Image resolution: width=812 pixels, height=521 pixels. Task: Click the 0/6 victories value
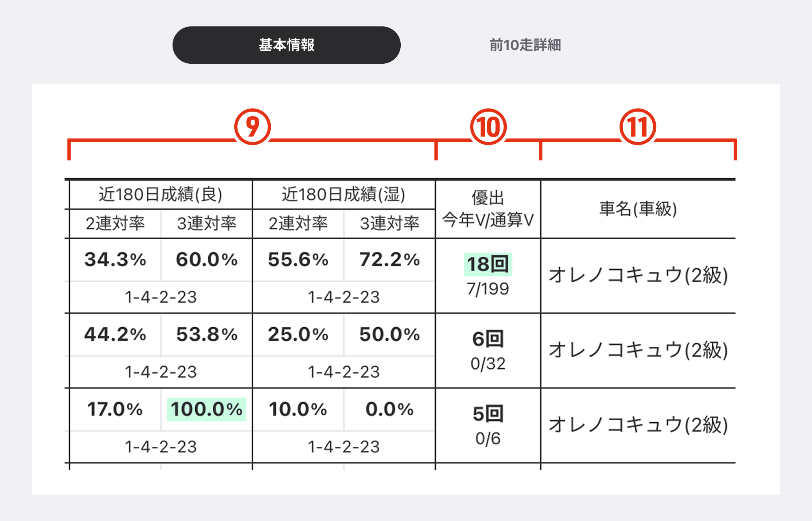(488, 439)
